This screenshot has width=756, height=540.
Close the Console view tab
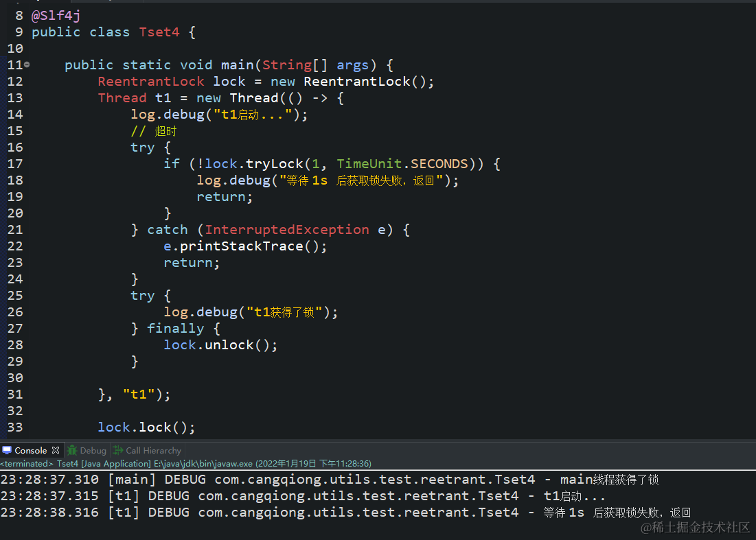[56, 450]
